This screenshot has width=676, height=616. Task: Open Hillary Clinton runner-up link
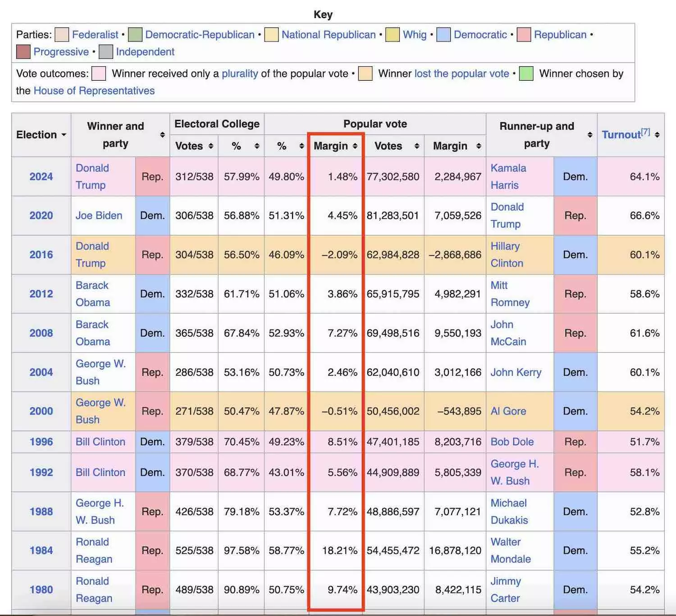click(507, 255)
